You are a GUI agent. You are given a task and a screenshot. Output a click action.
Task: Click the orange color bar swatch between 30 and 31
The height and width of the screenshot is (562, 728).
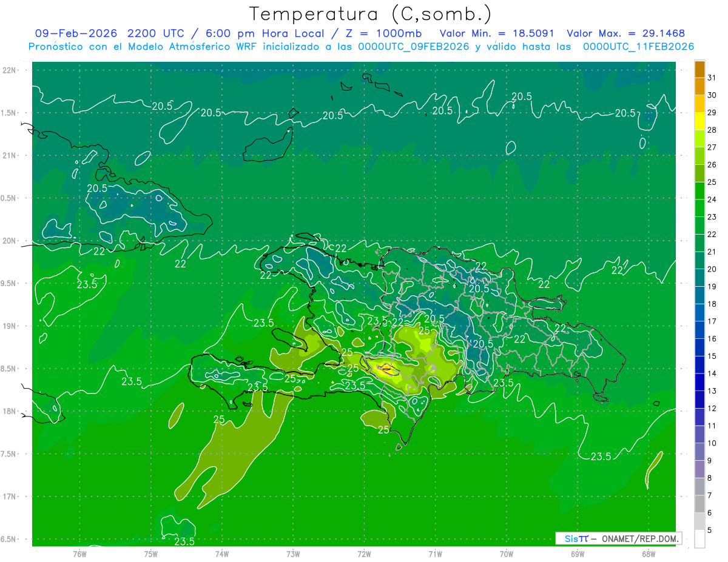pos(699,87)
